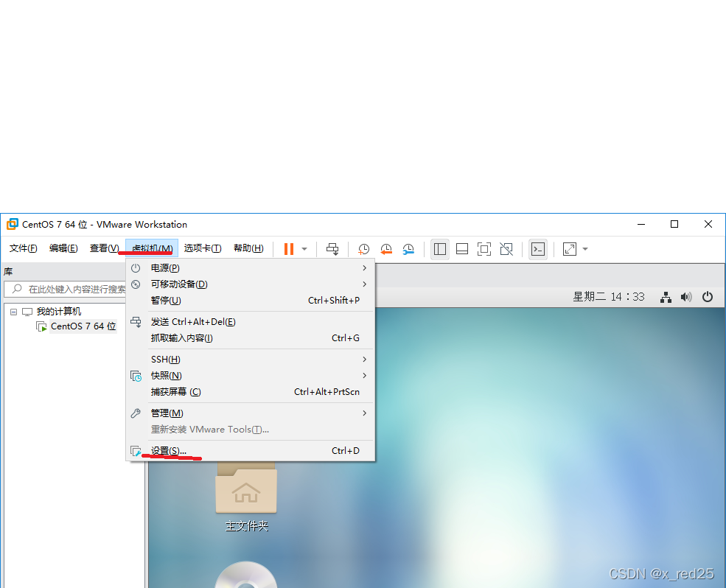Click the wrench icon beside 管理(M)
726x588 pixels.
click(x=136, y=413)
